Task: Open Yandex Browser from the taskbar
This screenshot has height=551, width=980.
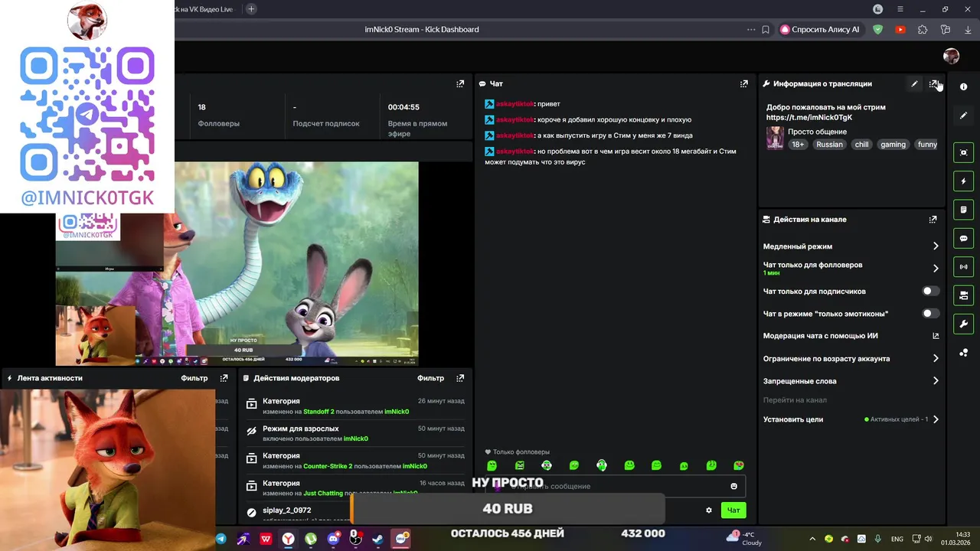Action: click(289, 539)
